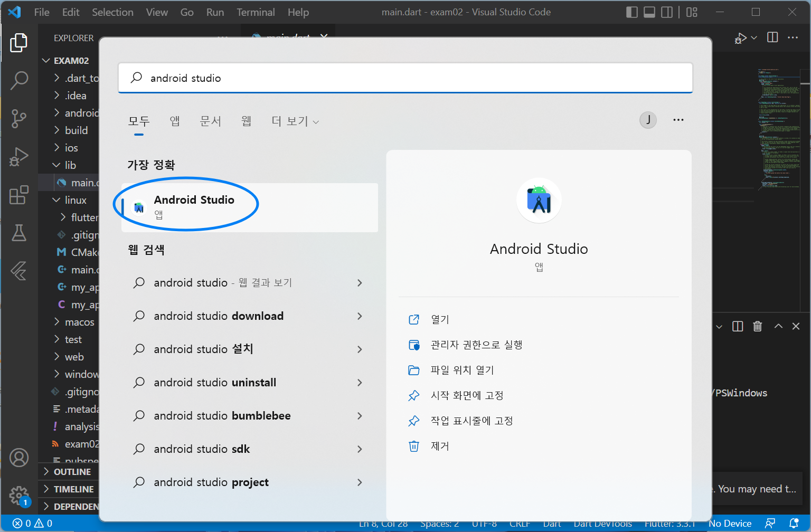
Task: Select android studio project suggestion
Action: click(249, 482)
